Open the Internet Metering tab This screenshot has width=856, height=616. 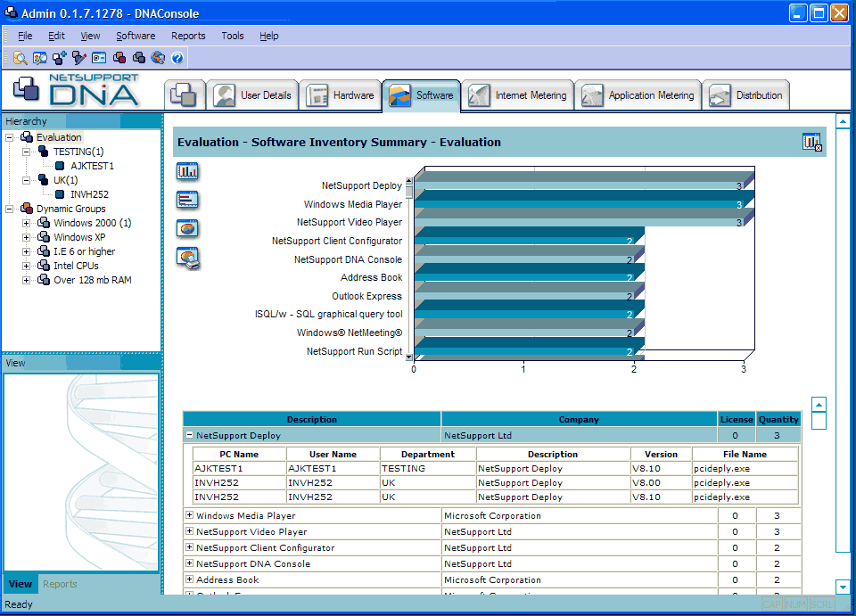[518, 95]
